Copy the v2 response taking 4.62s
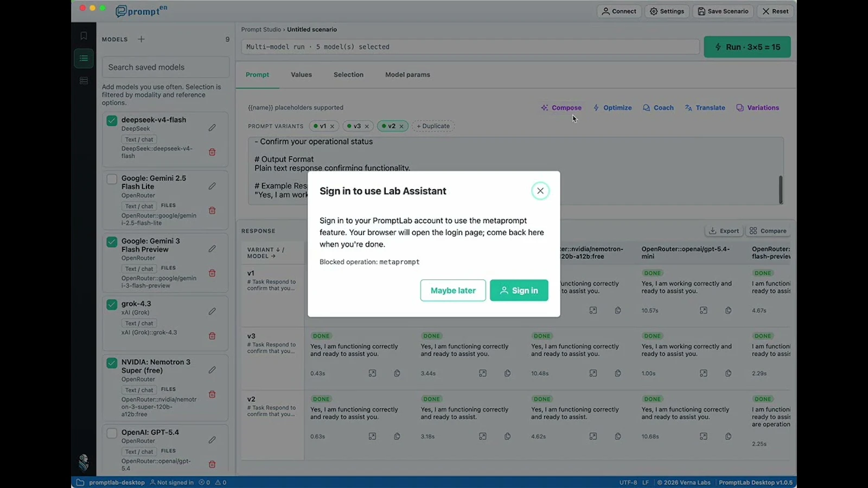868x488 pixels. click(618, 436)
